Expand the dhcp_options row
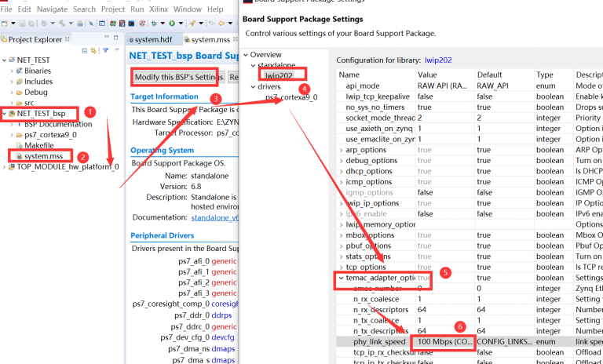This screenshot has height=364, width=603. point(341,171)
